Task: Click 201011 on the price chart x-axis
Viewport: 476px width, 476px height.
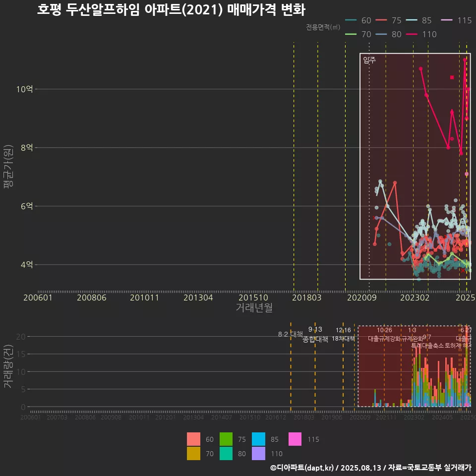Action: (x=144, y=297)
